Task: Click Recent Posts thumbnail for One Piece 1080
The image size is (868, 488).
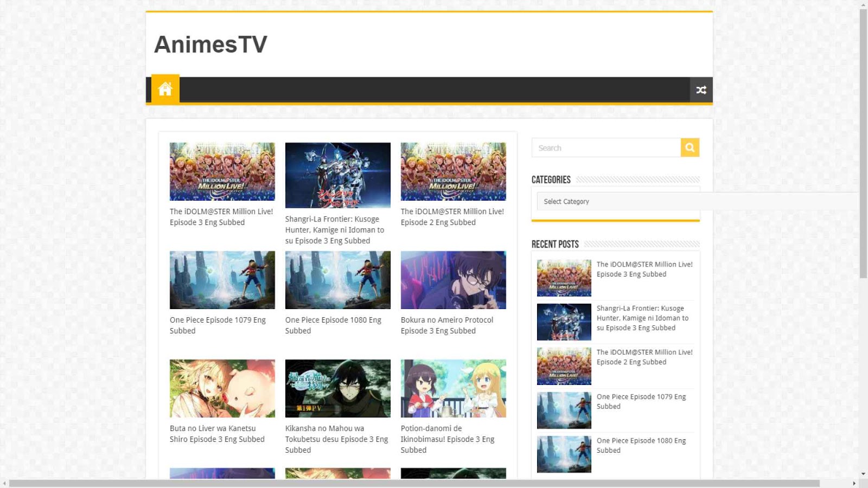Action: 564,454
